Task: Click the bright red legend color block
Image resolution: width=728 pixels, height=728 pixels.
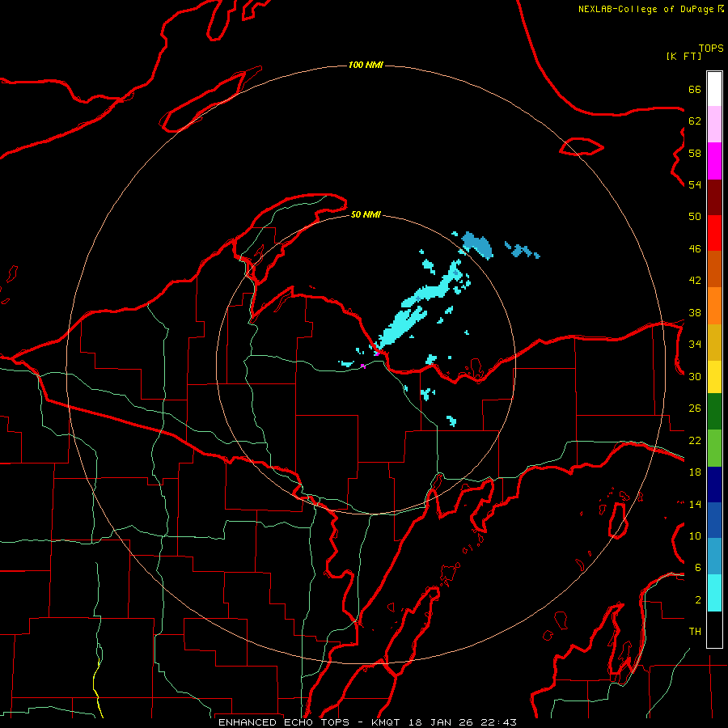Action: 714,233
